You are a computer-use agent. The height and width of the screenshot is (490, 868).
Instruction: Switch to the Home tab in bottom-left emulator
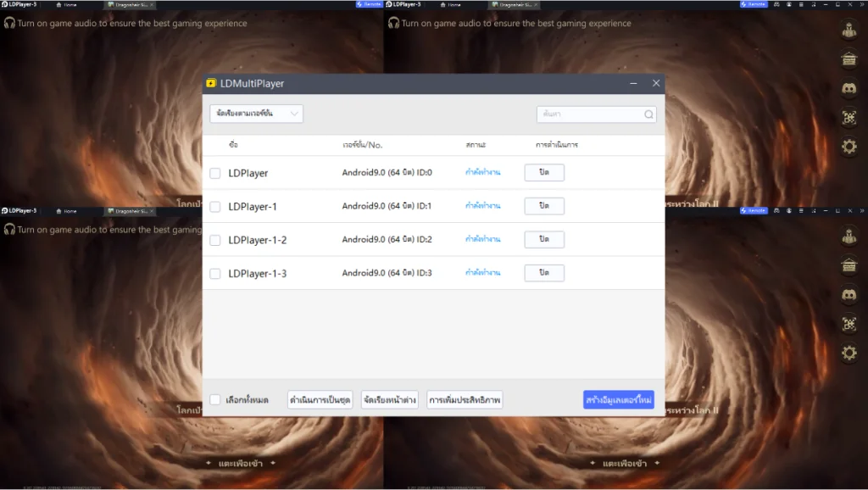[67, 211]
